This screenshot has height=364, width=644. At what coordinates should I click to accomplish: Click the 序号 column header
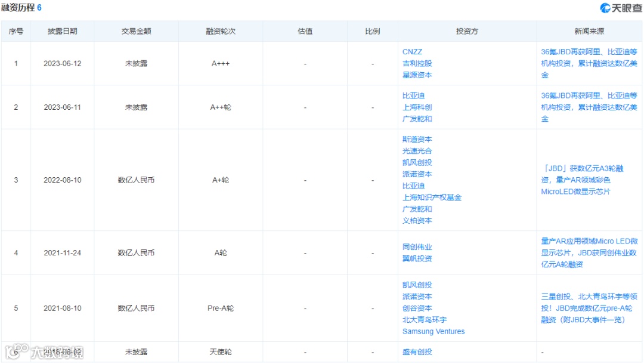[16, 31]
